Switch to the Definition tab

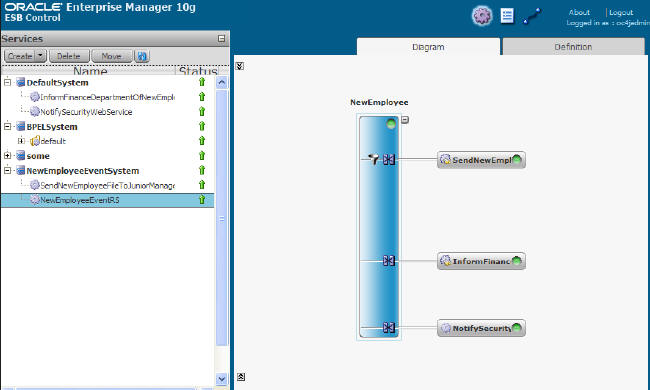[573, 47]
